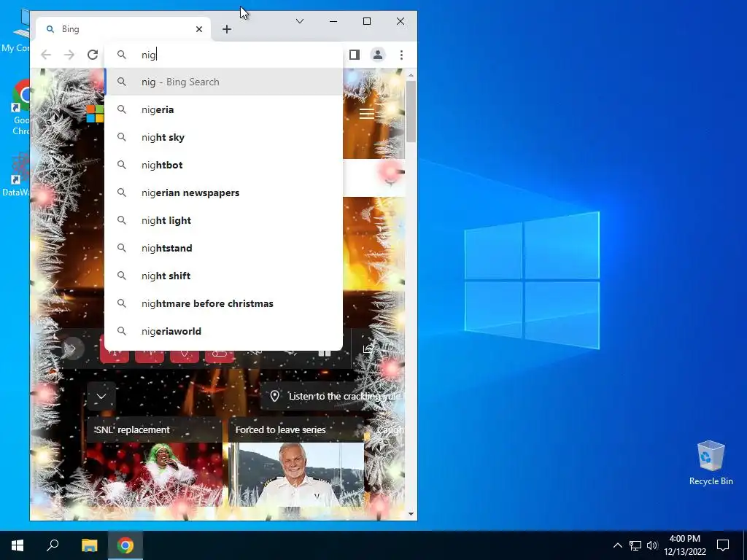Viewport: 747px width, 560px height.
Task: Select the 'nig - Bing Search' suggestion
Action: (x=224, y=82)
